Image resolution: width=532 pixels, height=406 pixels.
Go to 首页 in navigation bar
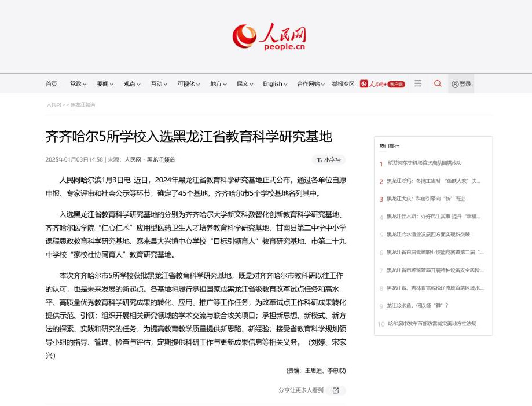click(x=52, y=84)
